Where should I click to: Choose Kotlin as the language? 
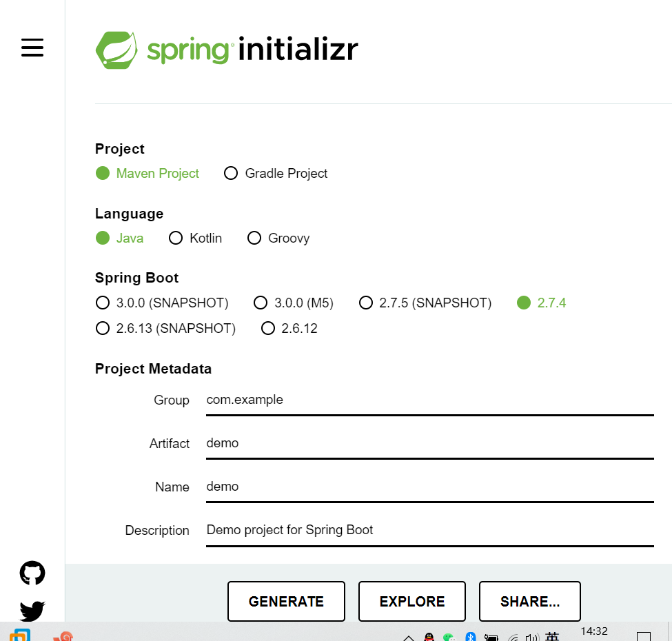coord(196,238)
